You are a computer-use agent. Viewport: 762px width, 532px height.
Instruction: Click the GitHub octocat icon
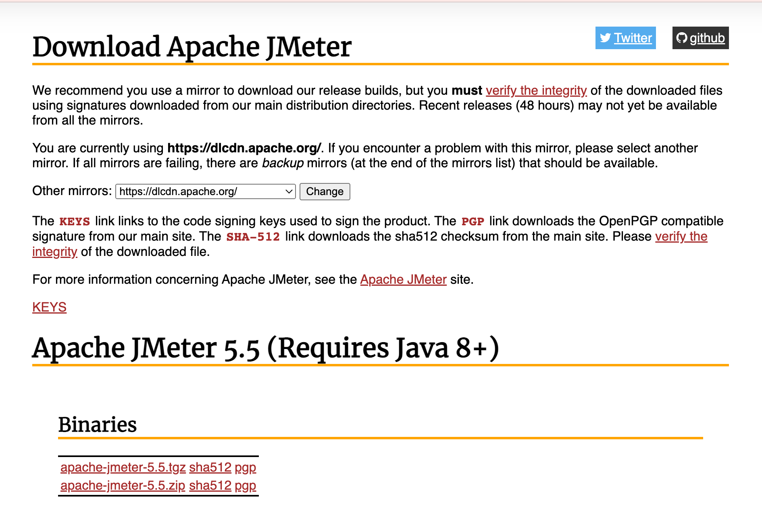(682, 38)
